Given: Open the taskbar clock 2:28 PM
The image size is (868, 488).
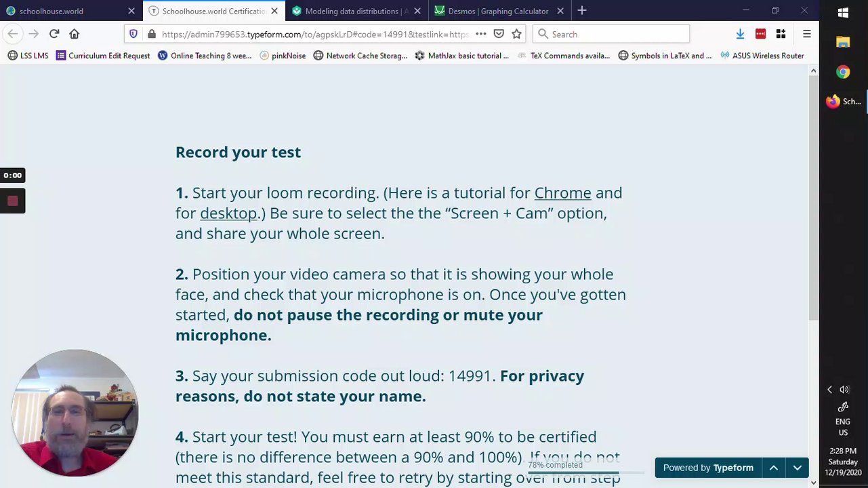Looking at the screenshot, I should click(x=843, y=462).
